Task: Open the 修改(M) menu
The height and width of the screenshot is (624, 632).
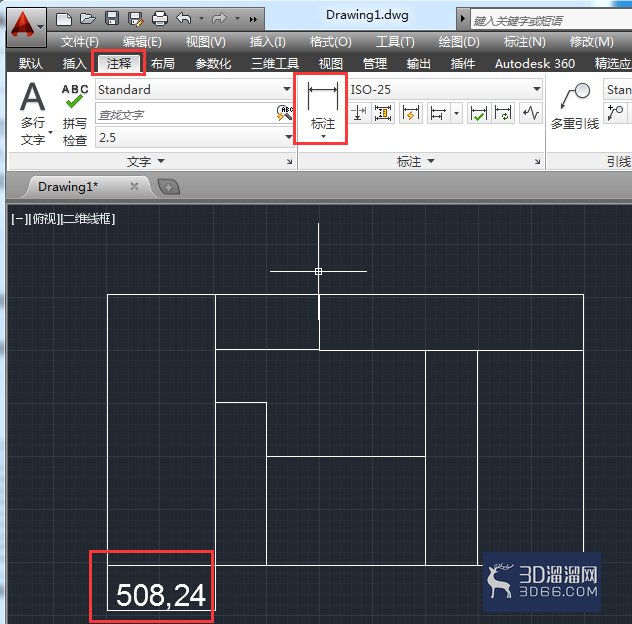Action: 591,42
